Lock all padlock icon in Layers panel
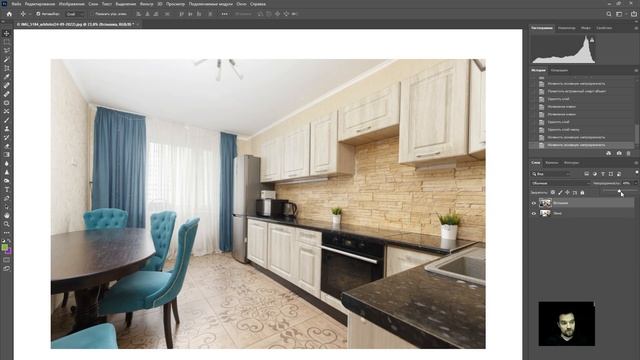640x360 pixels. point(582,192)
